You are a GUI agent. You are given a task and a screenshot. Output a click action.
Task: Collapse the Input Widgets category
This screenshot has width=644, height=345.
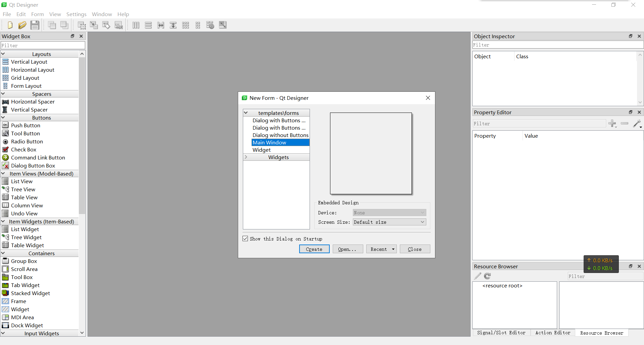coord(3,333)
